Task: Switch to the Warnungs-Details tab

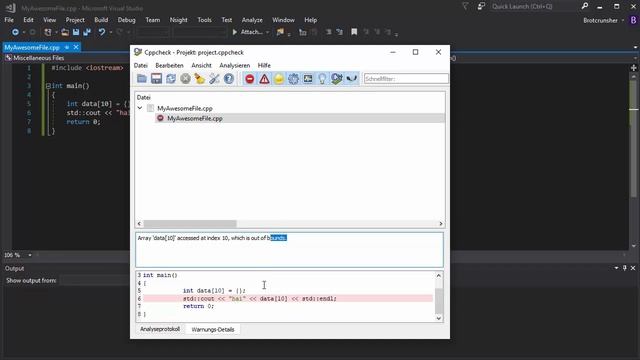Action: [213, 329]
